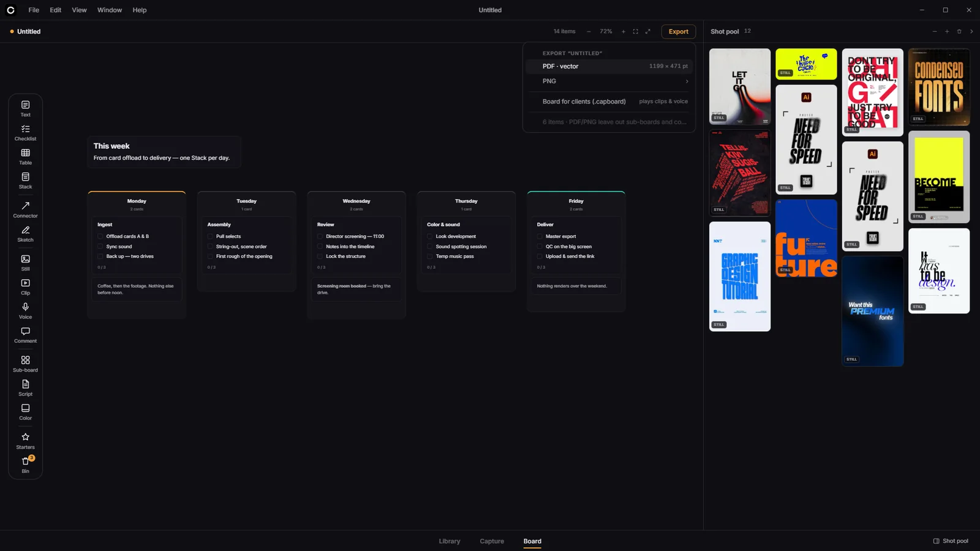Open the View menu
The height and width of the screenshot is (551, 980).
[x=79, y=10]
